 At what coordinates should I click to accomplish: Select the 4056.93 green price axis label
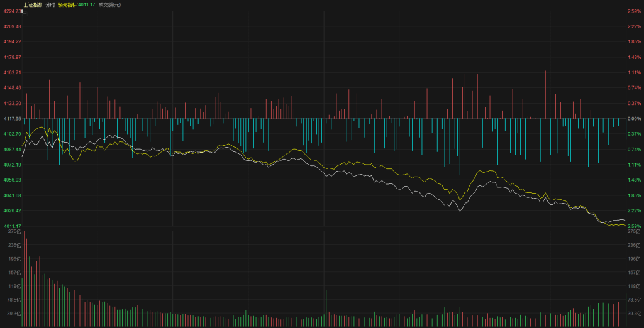tap(13, 180)
